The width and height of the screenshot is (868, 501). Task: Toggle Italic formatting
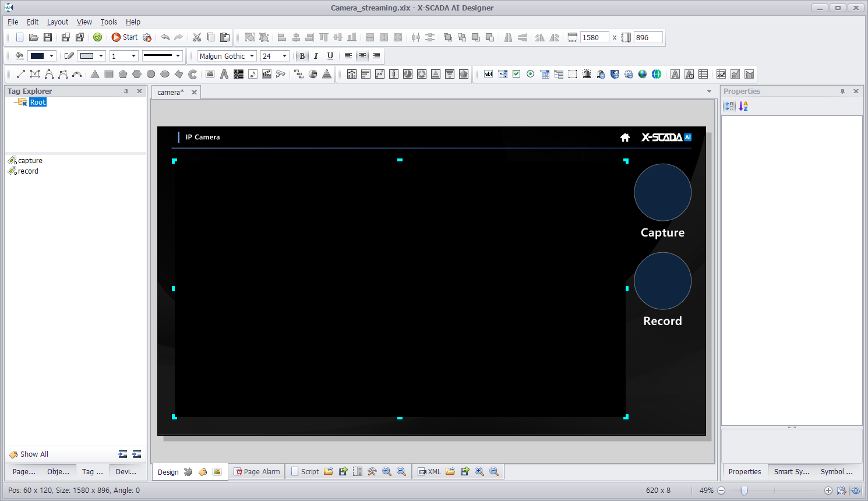[x=316, y=56]
